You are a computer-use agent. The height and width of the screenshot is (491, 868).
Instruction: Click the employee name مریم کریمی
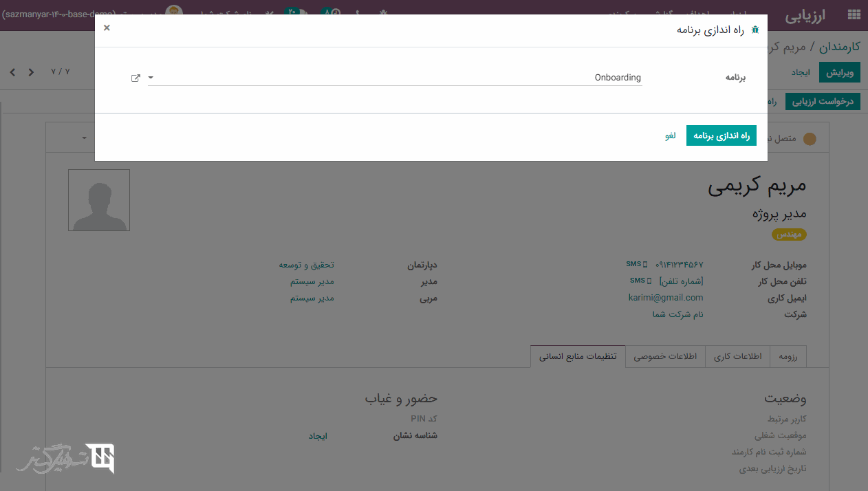click(x=757, y=186)
